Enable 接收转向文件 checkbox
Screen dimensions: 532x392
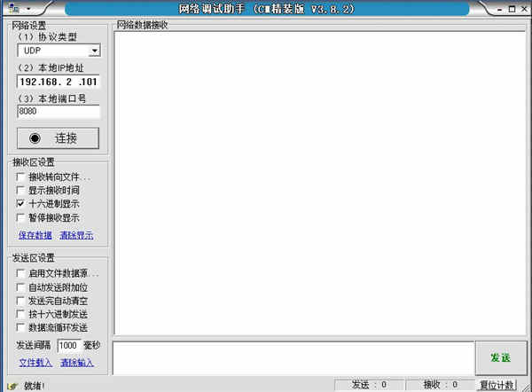coord(20,176)
